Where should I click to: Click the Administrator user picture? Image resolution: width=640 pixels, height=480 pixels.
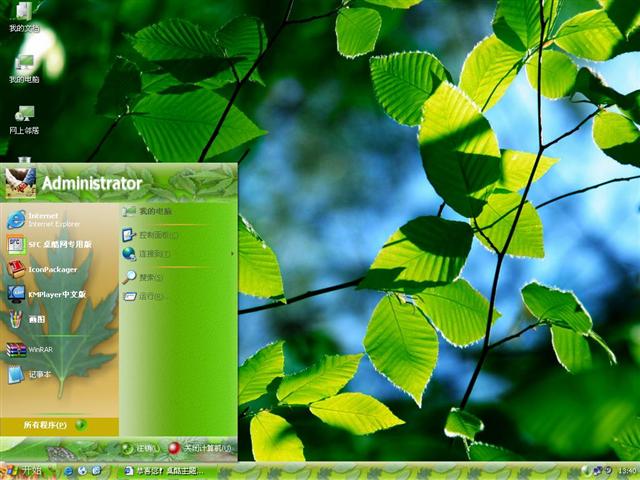click(20, 182)
